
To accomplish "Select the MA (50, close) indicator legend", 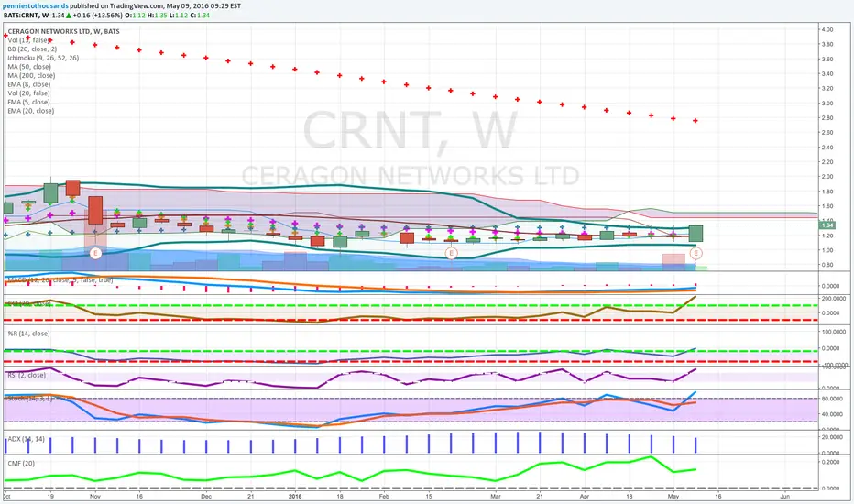I will [29, 67].
